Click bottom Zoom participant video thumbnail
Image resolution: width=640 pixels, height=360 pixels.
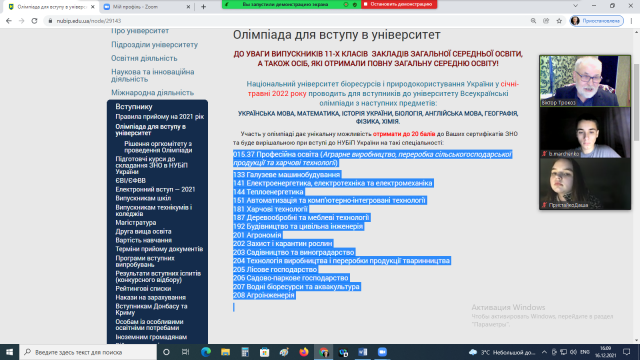pos(585,184)
